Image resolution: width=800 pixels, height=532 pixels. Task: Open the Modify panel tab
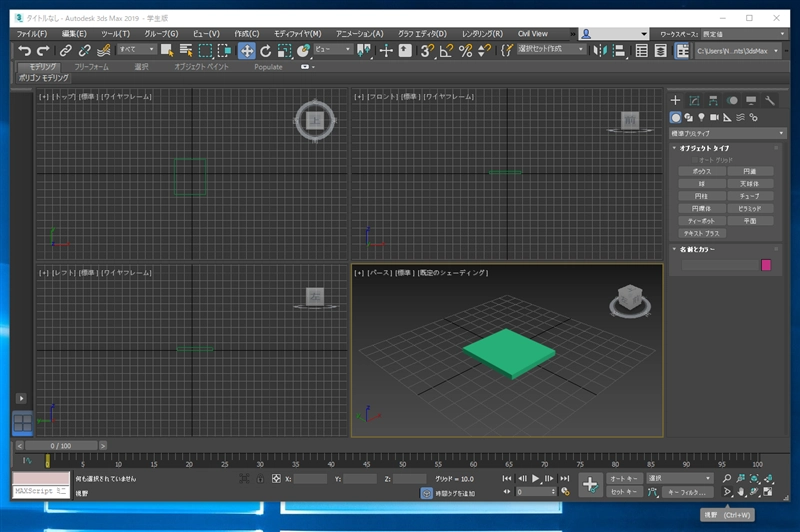pyautogui.click(x=694, y=100)
